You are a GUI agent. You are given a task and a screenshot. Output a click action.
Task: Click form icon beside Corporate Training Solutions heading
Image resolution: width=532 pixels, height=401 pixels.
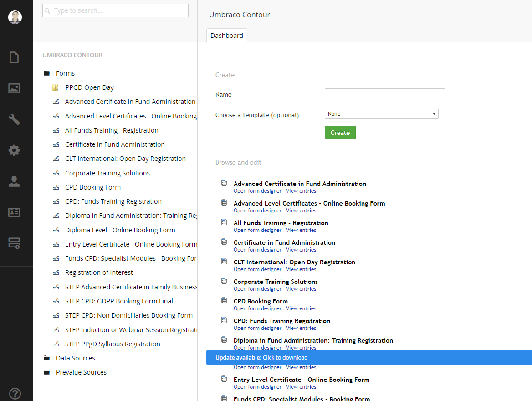[x=224, y=281]
